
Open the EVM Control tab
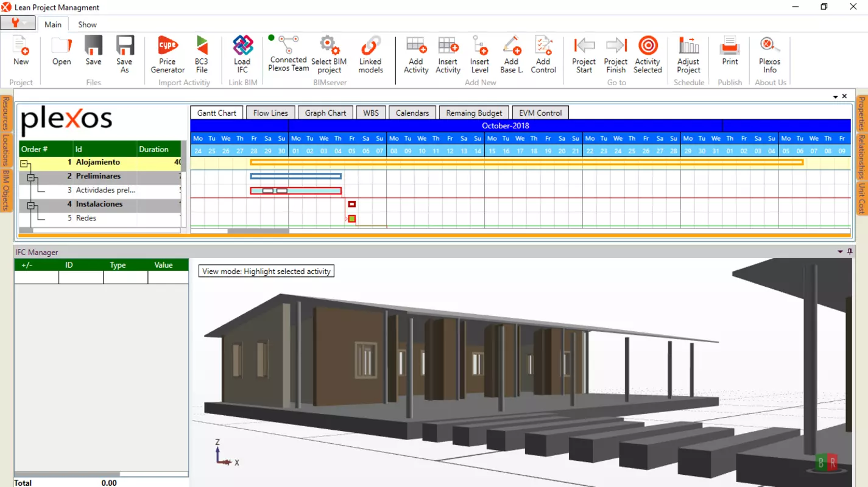coord(540,113)
